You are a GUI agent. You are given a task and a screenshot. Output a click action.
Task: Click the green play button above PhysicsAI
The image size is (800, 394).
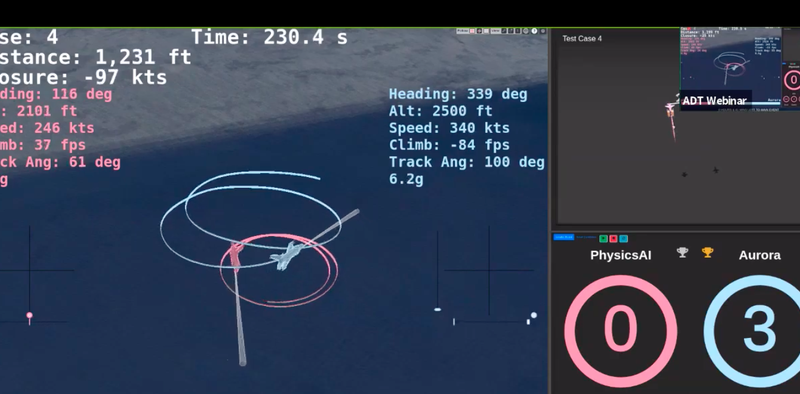(x=604, y=238)
